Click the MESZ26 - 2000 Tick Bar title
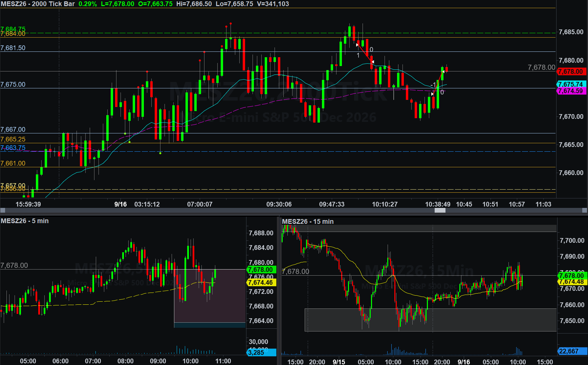Image resolution: width=588 pixels, height=365 pixels. (x=38, y=4)
